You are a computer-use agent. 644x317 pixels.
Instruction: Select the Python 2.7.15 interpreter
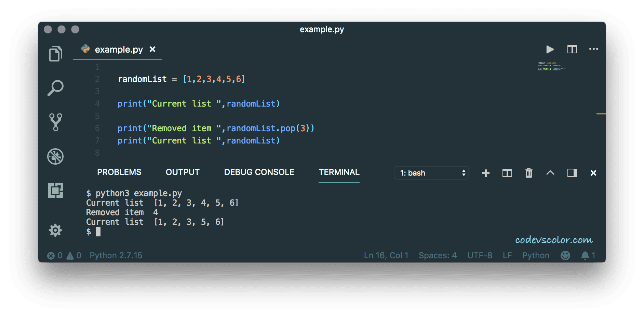116,256
